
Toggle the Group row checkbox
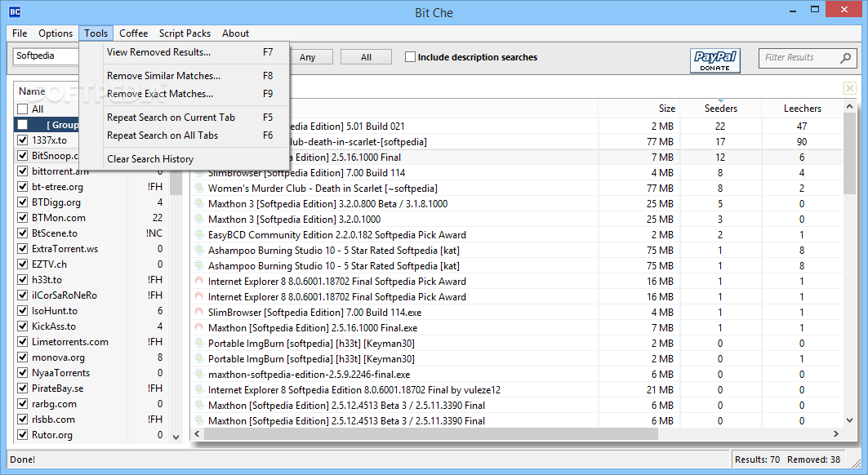(23, 125)
